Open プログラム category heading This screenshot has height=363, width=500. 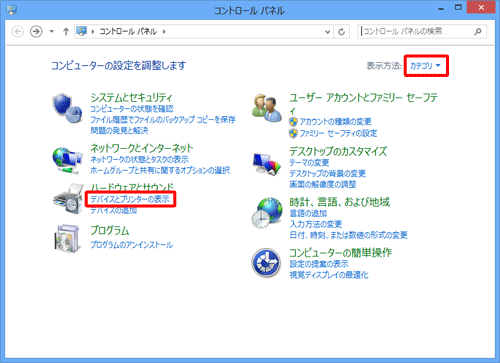(110, 230)
